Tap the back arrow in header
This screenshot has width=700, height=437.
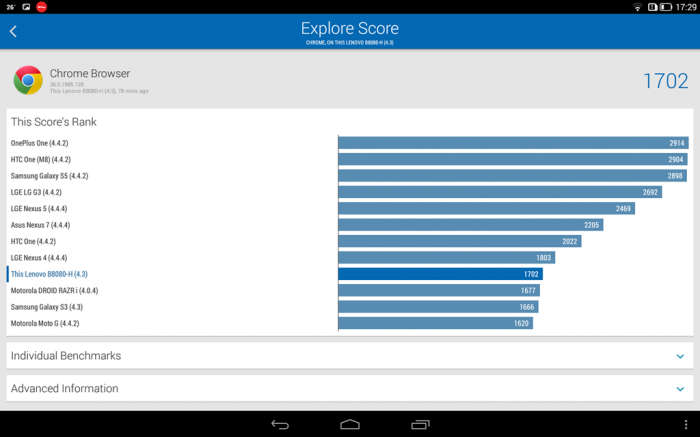[x=14, y=31]
